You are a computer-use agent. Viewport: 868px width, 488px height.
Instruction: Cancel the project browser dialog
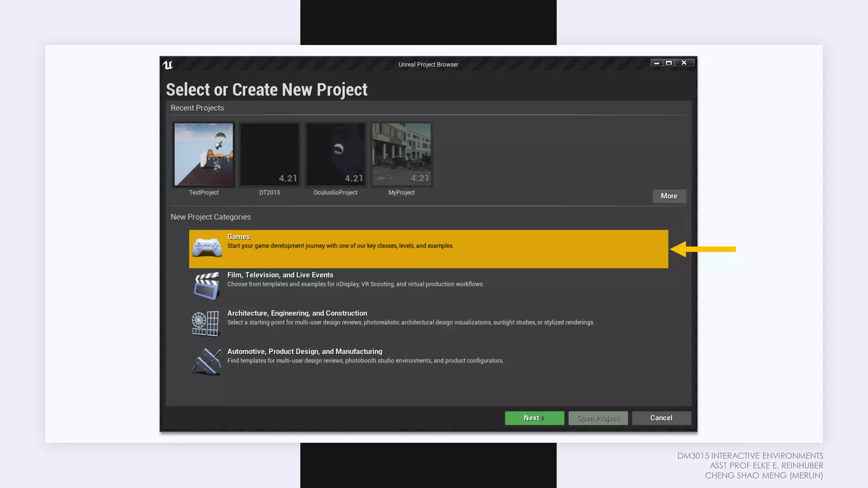[661, 418]
